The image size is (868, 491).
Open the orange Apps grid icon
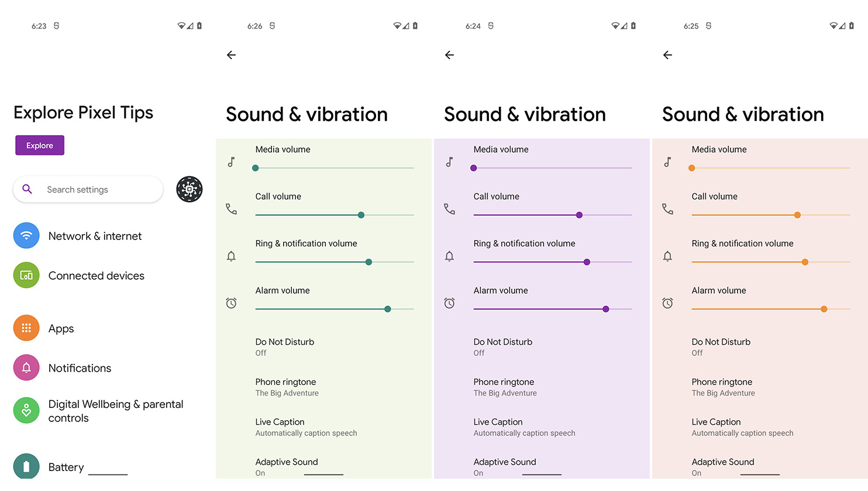coord(26,328)
